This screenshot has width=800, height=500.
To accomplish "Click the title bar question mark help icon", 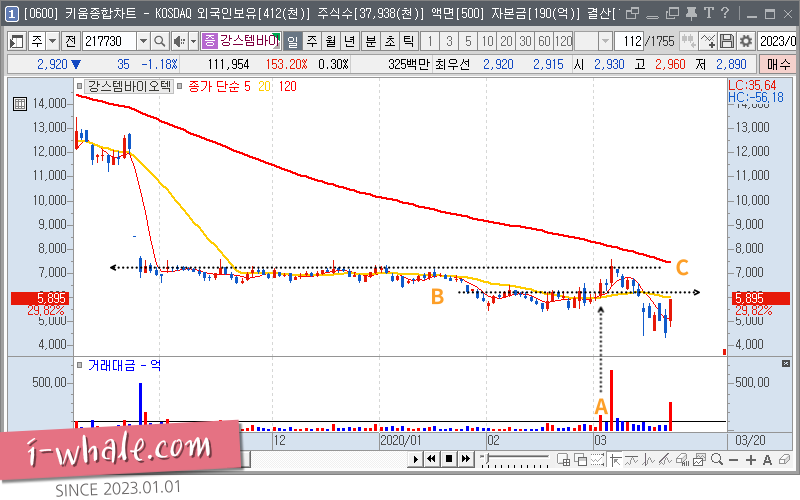I will [725, 13].
